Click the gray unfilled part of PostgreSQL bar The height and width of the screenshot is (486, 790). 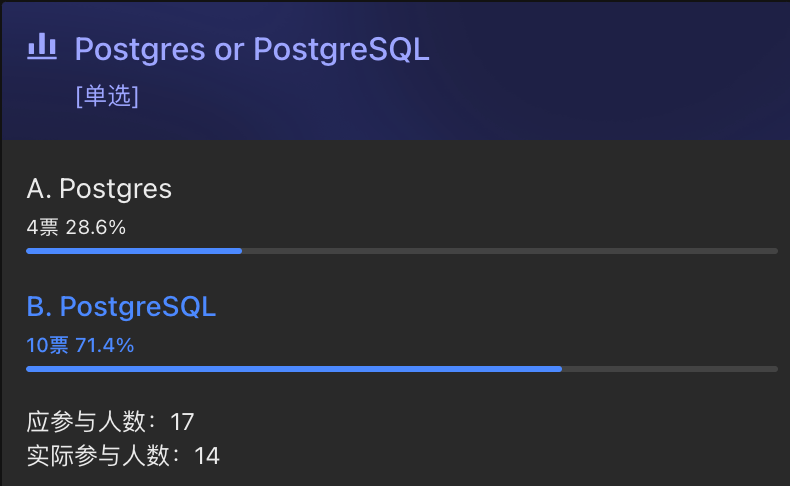tap(670, 369)
